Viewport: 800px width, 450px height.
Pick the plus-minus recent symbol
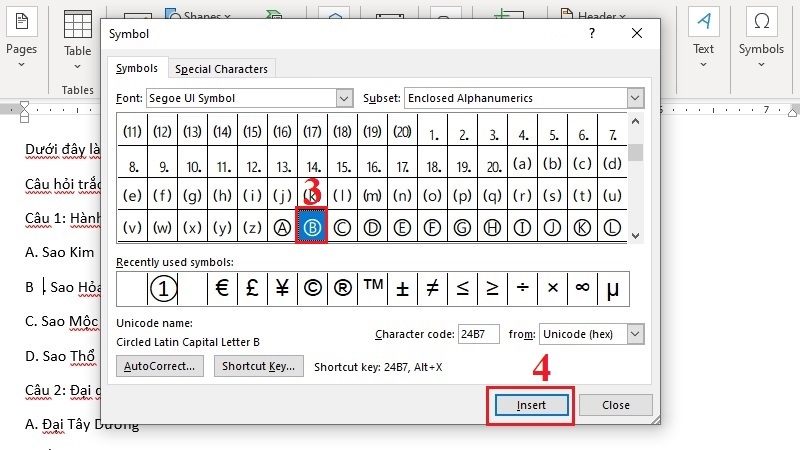tap(403, 289)
